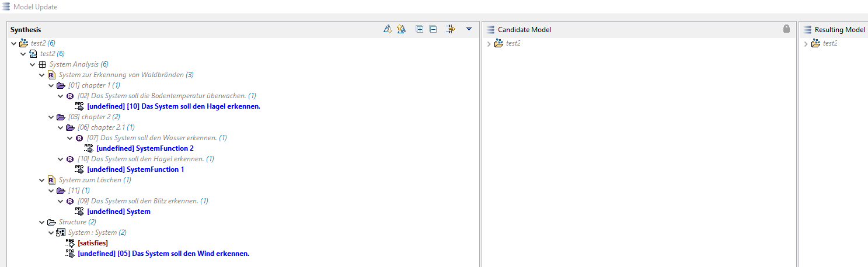Click the System : System component icon
868x267 pixels.
(x=61, y=233)
